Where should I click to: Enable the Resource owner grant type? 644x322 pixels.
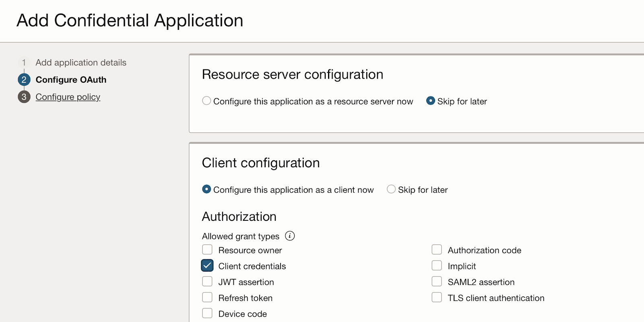(x=207, y=250)
